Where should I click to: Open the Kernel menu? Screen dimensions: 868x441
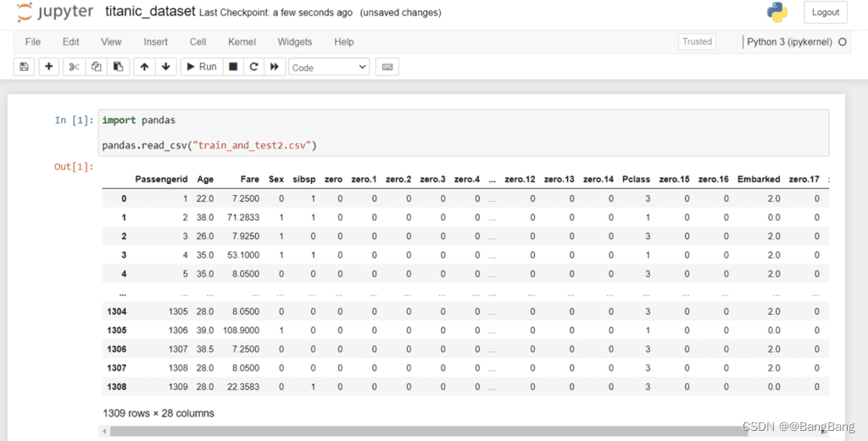242,42
